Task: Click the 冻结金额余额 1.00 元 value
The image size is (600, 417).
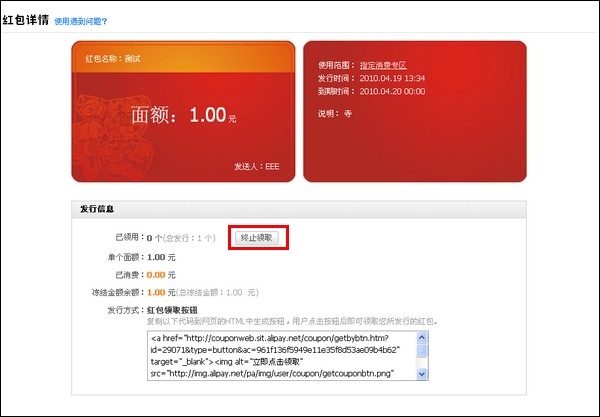Action: [161, 293]
